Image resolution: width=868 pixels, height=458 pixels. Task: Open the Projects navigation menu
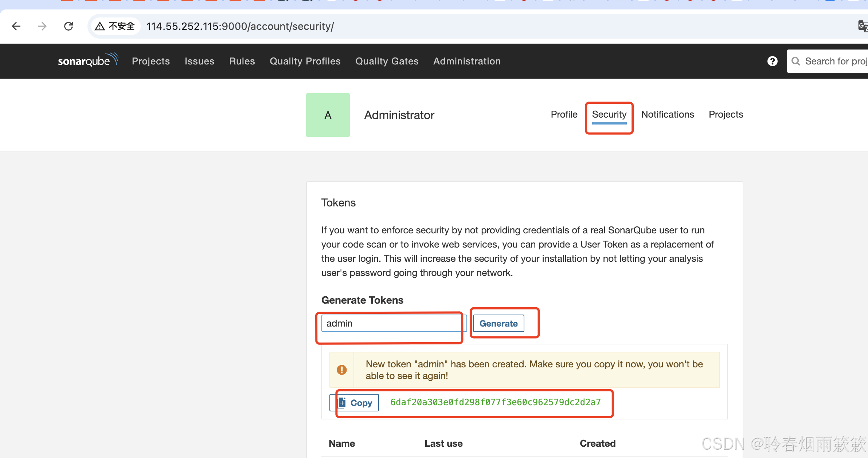151,61
